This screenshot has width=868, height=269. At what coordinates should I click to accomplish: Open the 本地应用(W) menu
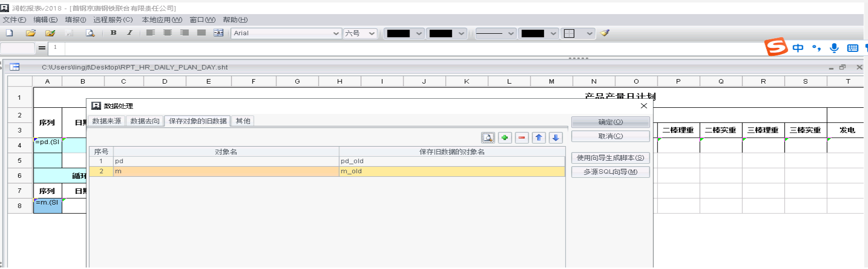(162, 20)
